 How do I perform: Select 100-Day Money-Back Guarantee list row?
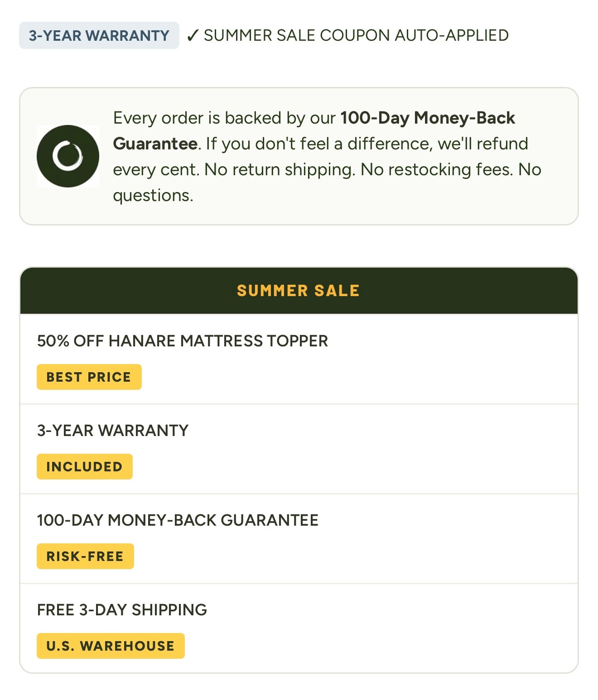tap(299, 538)
